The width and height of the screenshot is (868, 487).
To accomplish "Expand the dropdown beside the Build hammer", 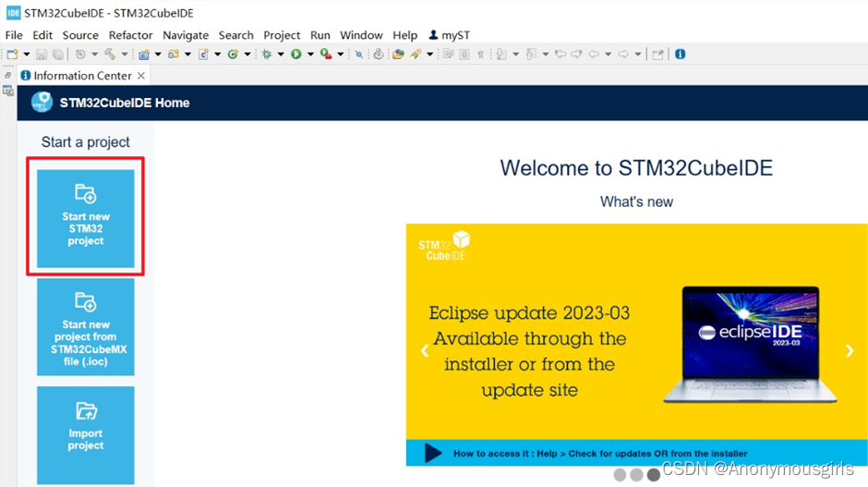I will [x=125, y=55].
